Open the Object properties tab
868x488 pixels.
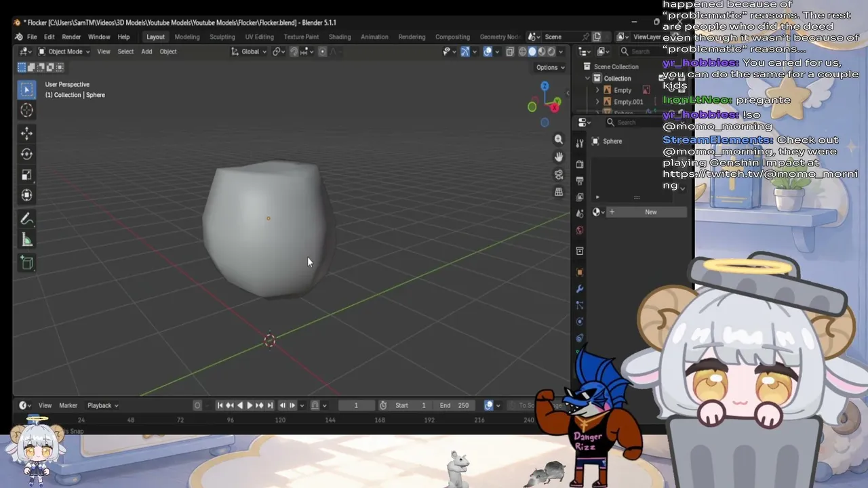point(580,272)
